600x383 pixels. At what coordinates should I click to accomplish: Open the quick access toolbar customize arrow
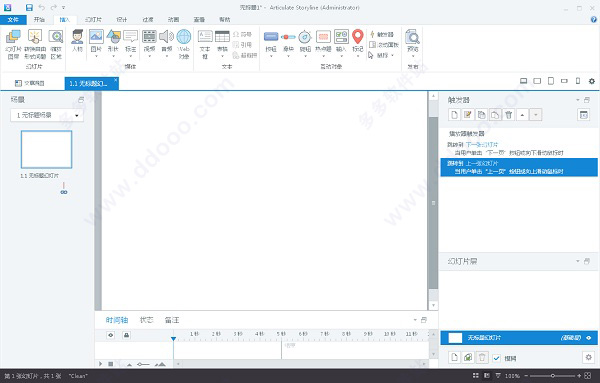[x=64, y=7]
